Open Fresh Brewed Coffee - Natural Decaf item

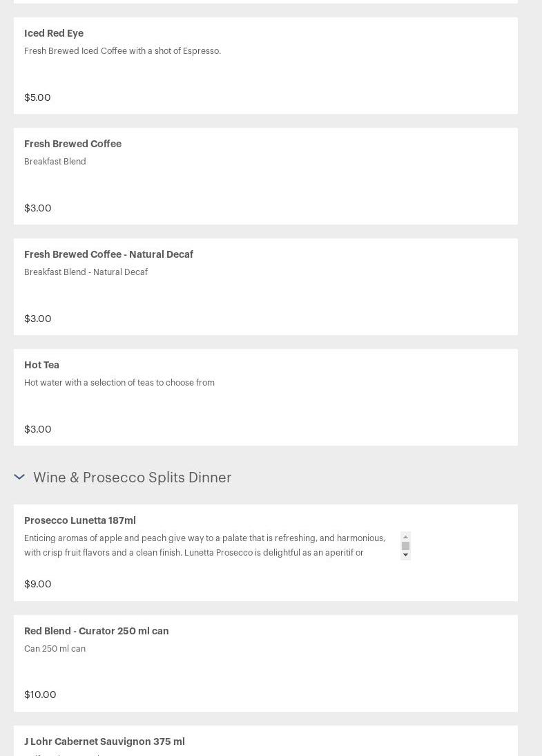(108, 254)
